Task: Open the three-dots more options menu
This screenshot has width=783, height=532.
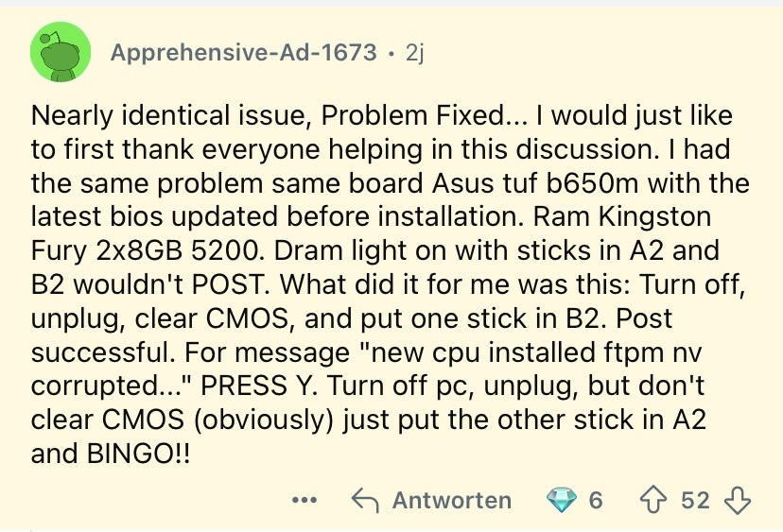Action: pyautogui.click(x=304, y=500)
